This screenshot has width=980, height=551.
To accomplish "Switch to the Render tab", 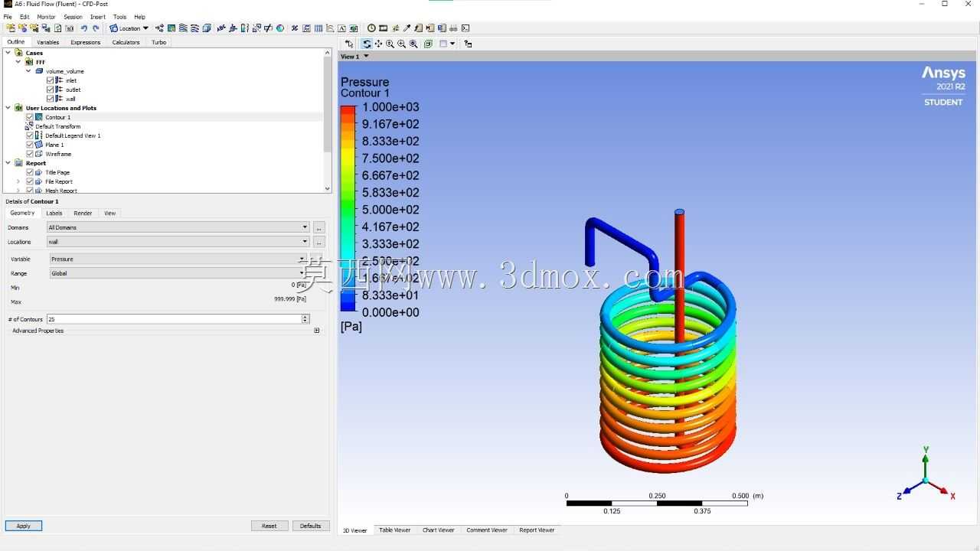I will pos(83,213).
